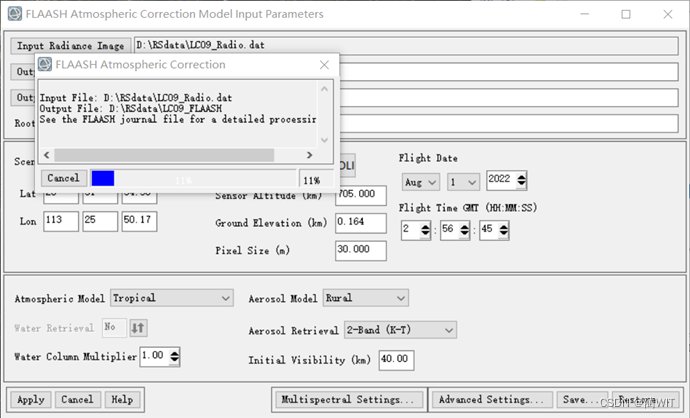The width and height of the screenshot is (690, 418).
Task: Click the Pixel Size 30.000 field
Action: click(x=361, y=250)
